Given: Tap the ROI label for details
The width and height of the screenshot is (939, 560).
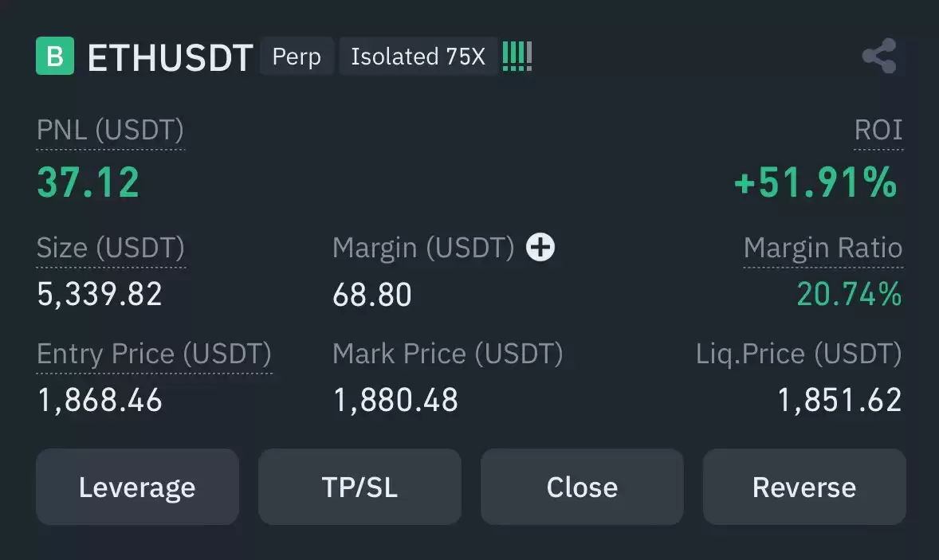Looking at the screenshot, I should [878, 130].
